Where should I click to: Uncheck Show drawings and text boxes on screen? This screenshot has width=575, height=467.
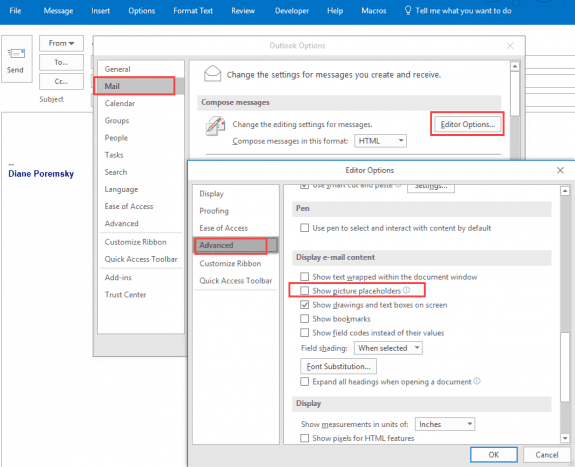tap(304, 304)
